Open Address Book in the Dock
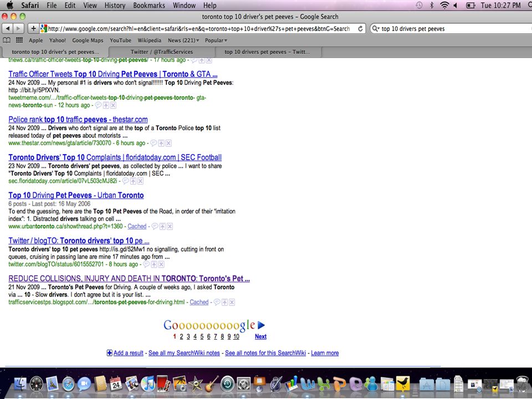 tap(100, 384)
